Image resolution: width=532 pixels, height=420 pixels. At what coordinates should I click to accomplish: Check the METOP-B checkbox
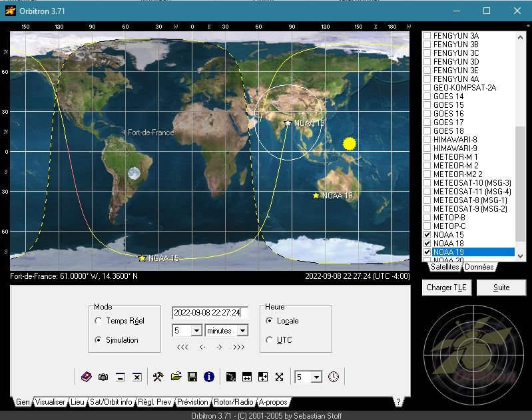coord(427,217)
